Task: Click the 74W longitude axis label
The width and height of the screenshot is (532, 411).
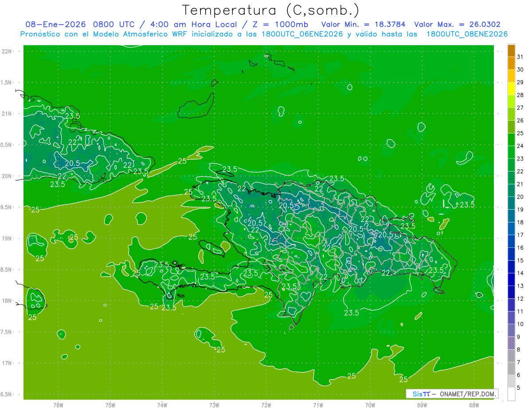Action: [x=162, y=405]
